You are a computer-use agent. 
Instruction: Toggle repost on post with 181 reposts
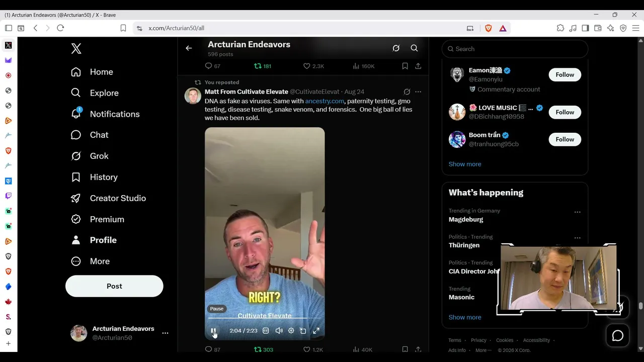[263, 66]
